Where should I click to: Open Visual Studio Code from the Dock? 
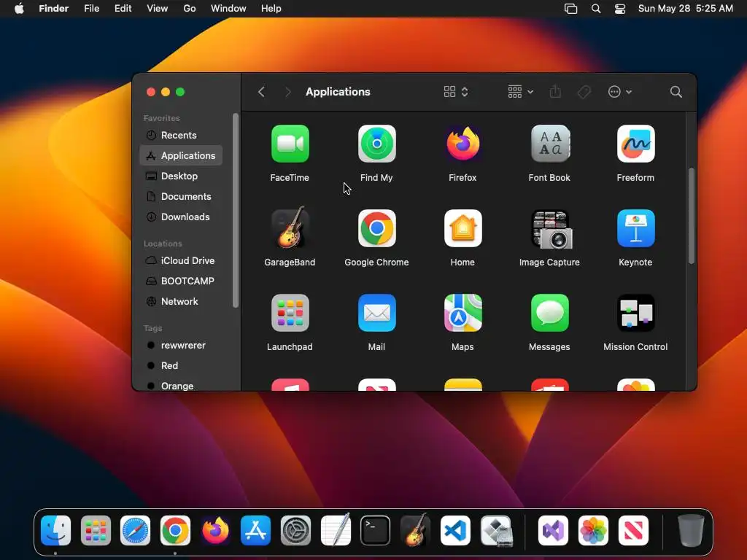click(455, 531)
